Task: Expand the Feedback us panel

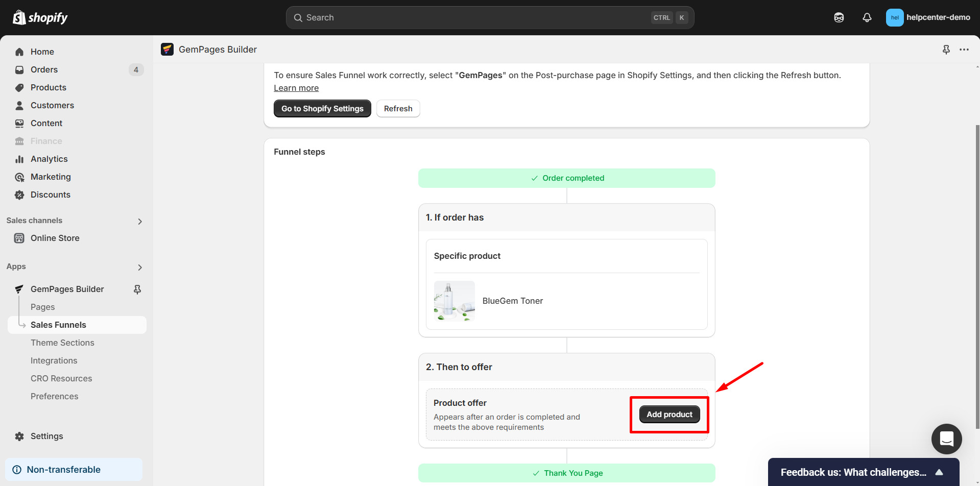Action: 939,472
